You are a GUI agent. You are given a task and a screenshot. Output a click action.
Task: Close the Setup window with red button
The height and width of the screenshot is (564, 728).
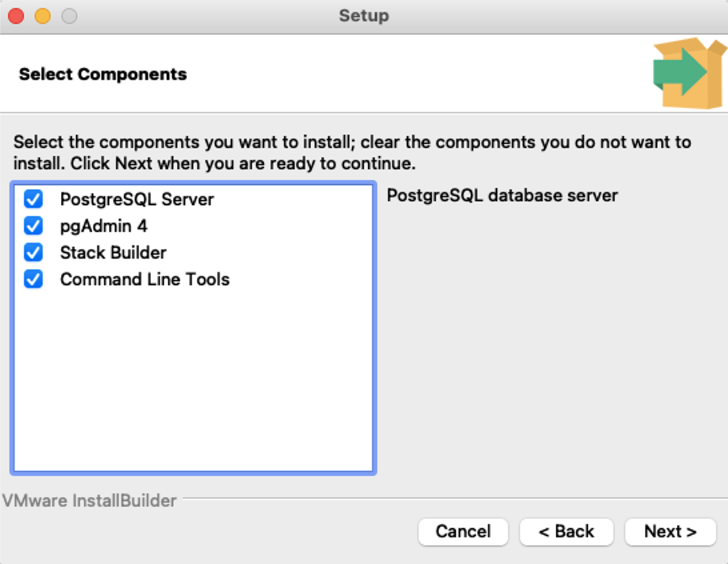(16, 16)
